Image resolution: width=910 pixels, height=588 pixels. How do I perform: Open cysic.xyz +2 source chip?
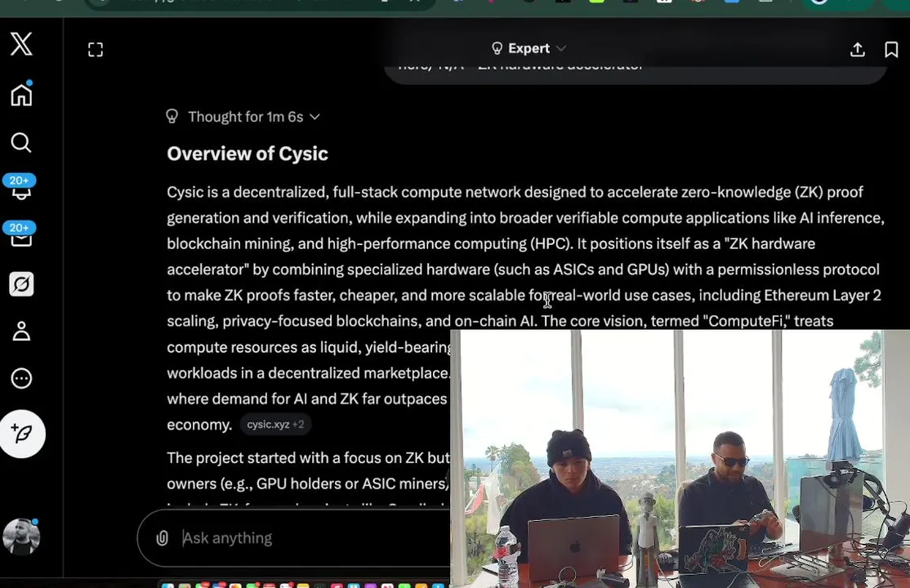pyautogui.click(x=275, y=425)
